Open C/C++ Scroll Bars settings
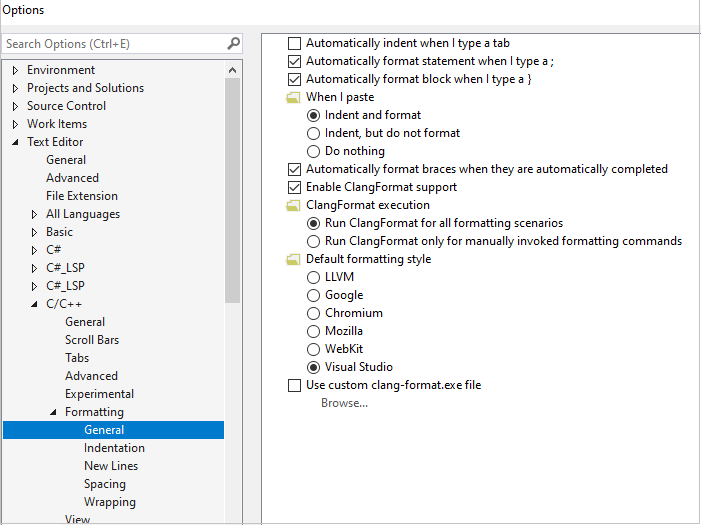Screen dimensions: 701x525 click(92, 340)
